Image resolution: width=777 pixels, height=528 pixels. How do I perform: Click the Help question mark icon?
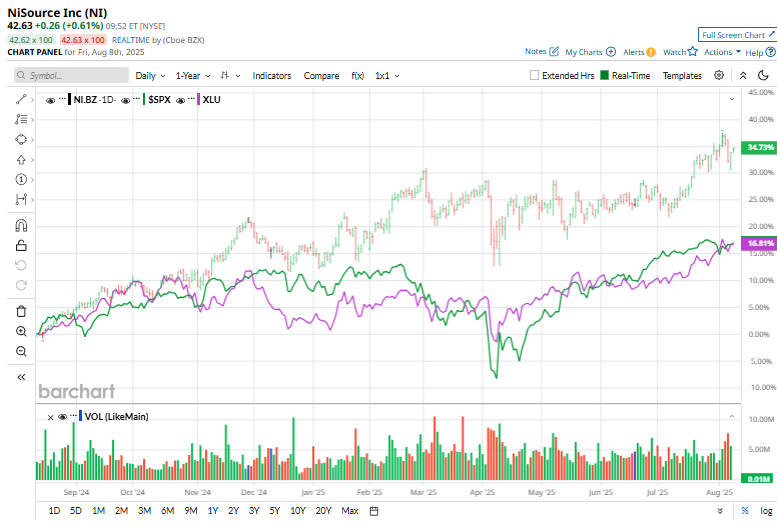(x=770, y=52)
